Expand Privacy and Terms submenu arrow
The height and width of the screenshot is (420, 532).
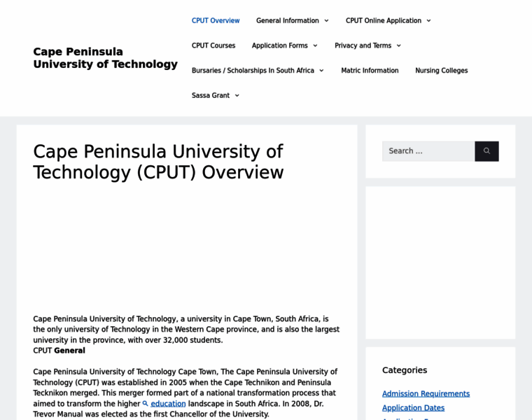click(x=399, y=45)
